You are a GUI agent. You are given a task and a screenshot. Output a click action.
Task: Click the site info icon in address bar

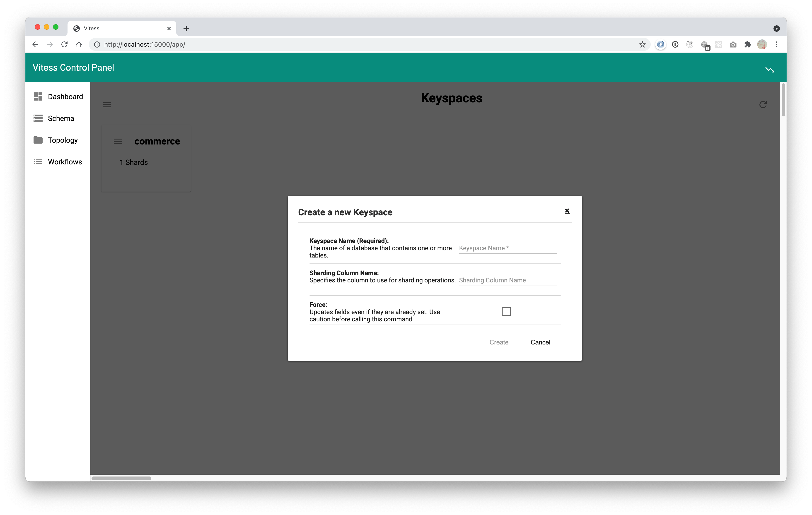tap(97, 44)
